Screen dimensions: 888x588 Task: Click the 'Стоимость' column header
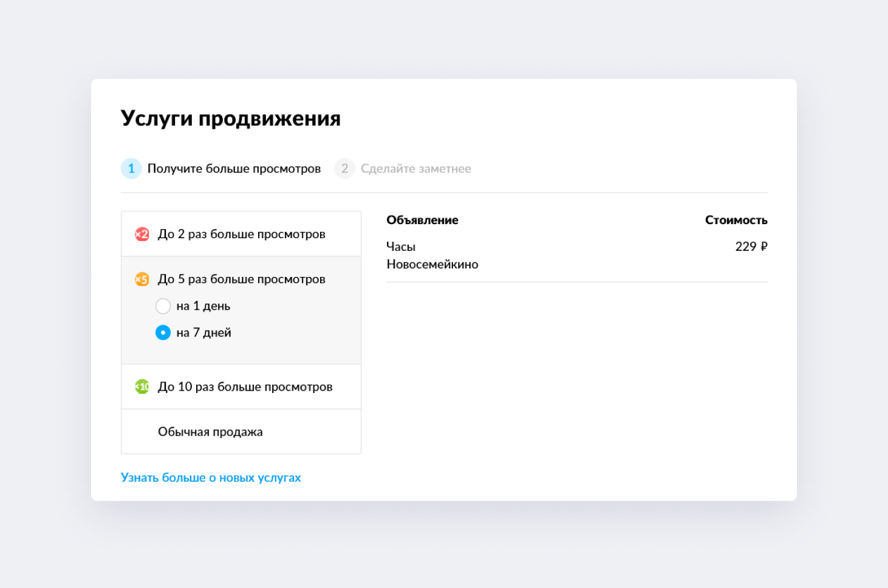point(736,220)
